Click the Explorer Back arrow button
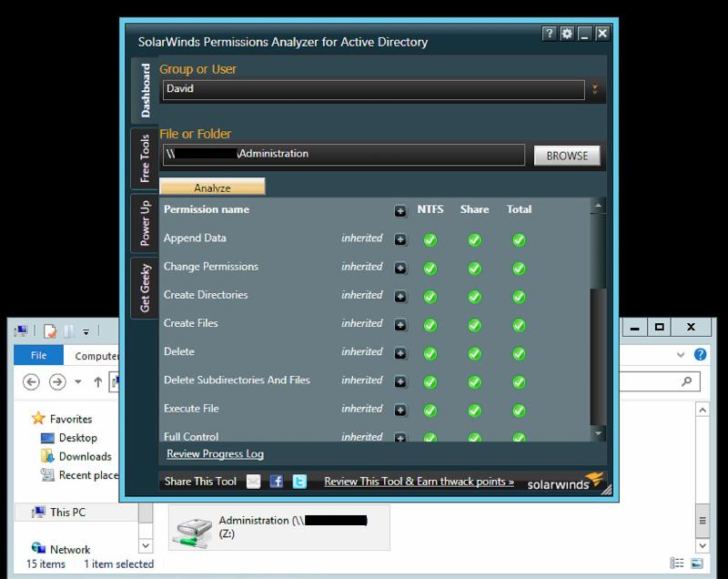Screen dimensions: 728x579 pyautogui.click(x=31, y=382)
